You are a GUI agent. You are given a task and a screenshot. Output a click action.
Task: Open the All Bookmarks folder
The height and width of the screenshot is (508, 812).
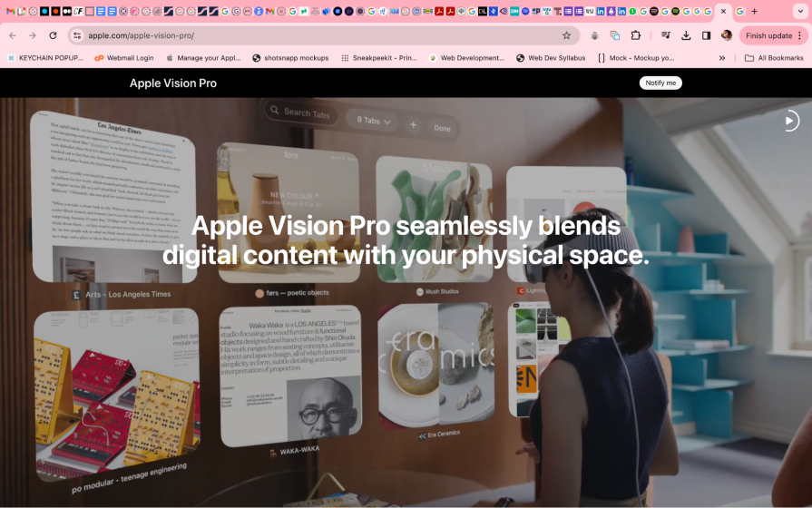click(773, 57)
